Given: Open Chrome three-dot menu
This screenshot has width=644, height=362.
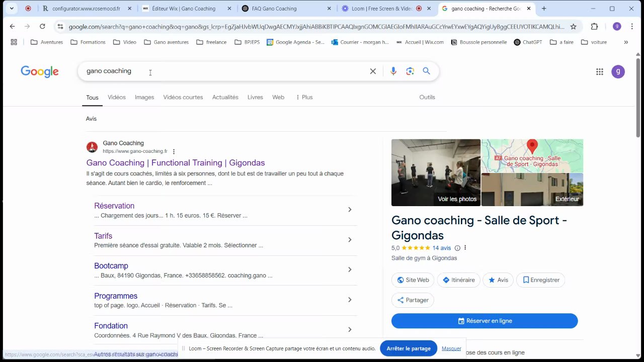Looking at the screenshot, I should coord(632,27).
